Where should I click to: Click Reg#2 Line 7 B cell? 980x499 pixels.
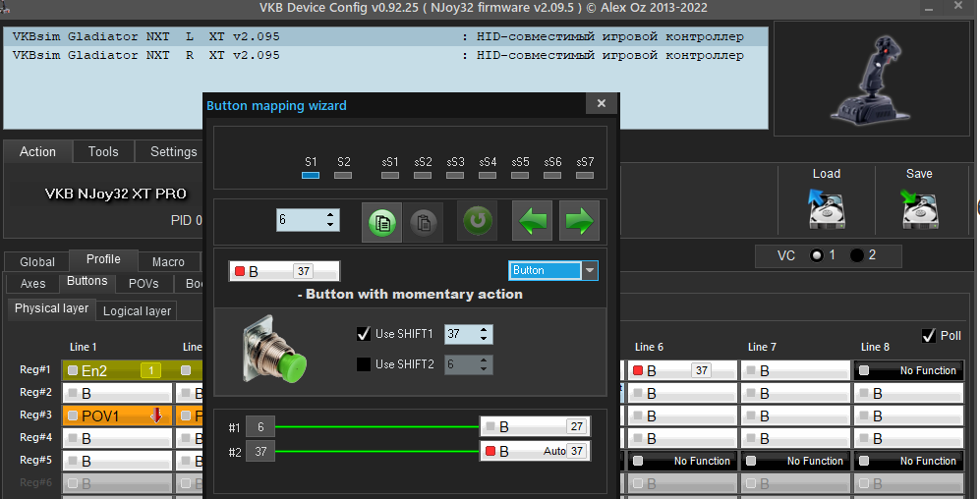pos(795,393)
